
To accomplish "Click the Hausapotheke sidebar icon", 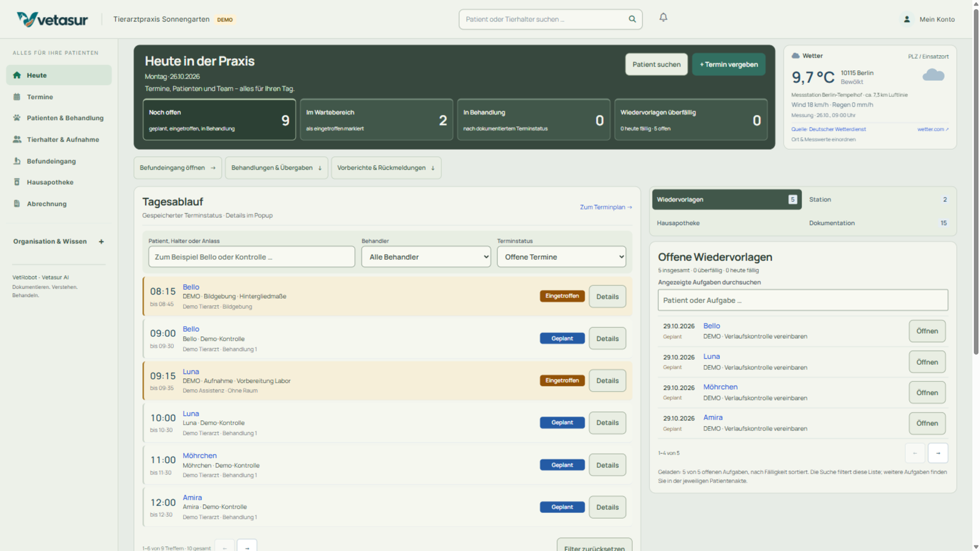I will [x=17, y=182].
